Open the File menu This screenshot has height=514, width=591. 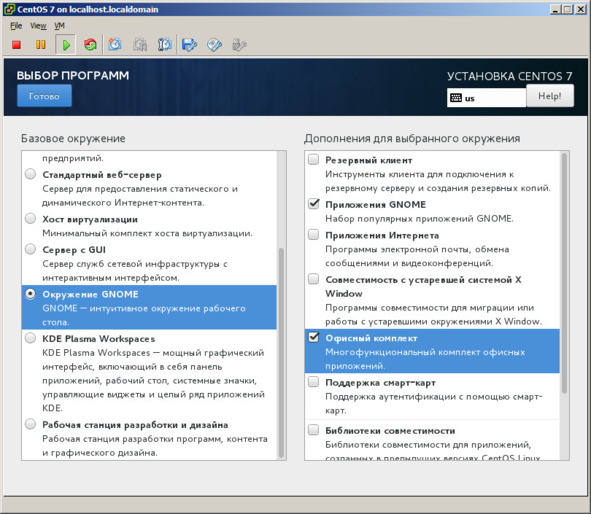tap(16, 26)
